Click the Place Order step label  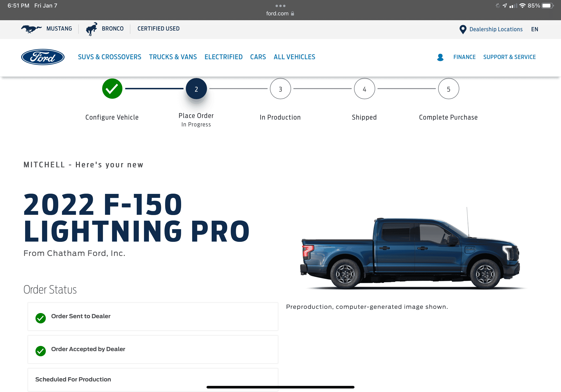click(x=196, y=116)
